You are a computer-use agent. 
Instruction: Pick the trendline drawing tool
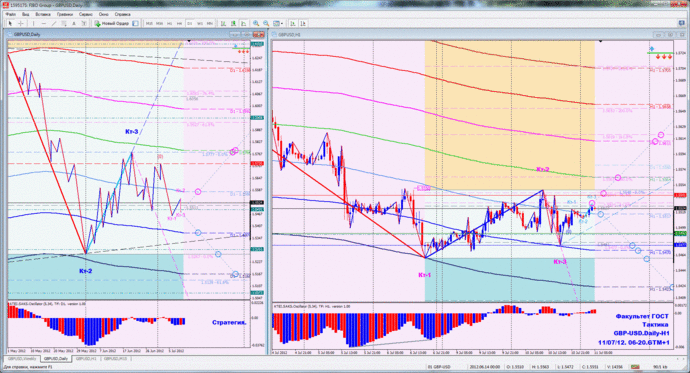click(x=54, y=23)
